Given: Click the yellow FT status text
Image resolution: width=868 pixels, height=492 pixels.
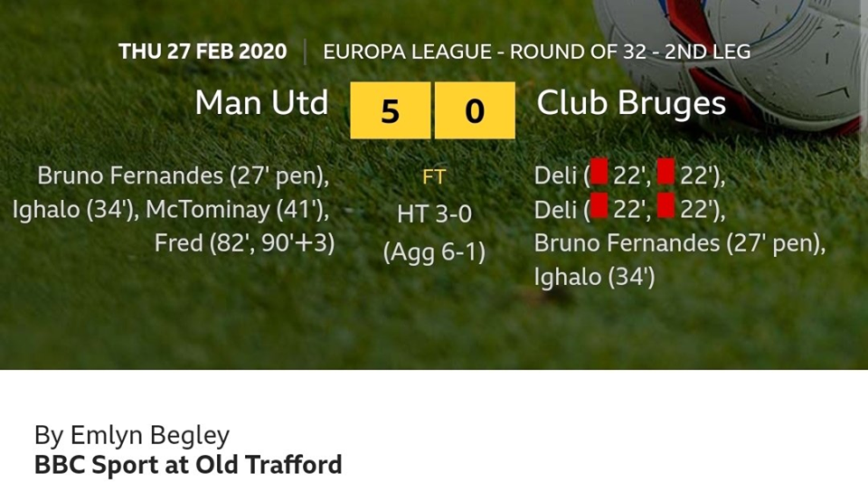Looking at the screenshot, I should pos(434,177).
